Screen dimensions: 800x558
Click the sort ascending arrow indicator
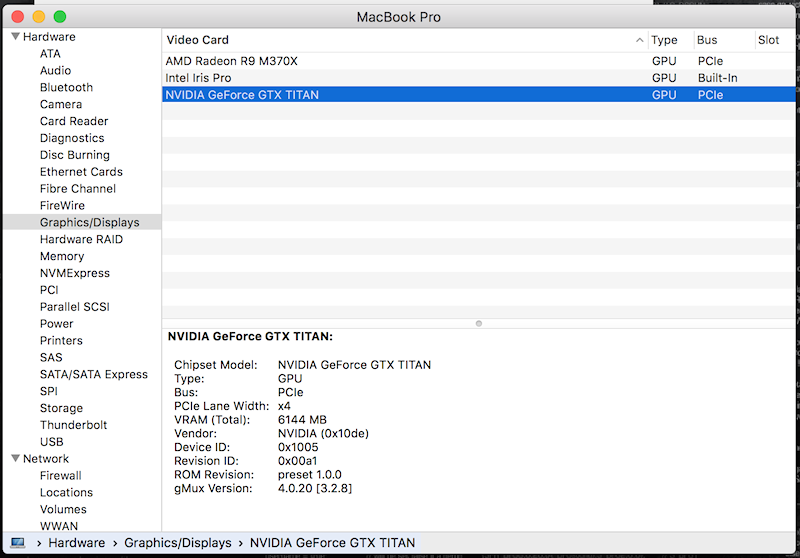(639, 40)
